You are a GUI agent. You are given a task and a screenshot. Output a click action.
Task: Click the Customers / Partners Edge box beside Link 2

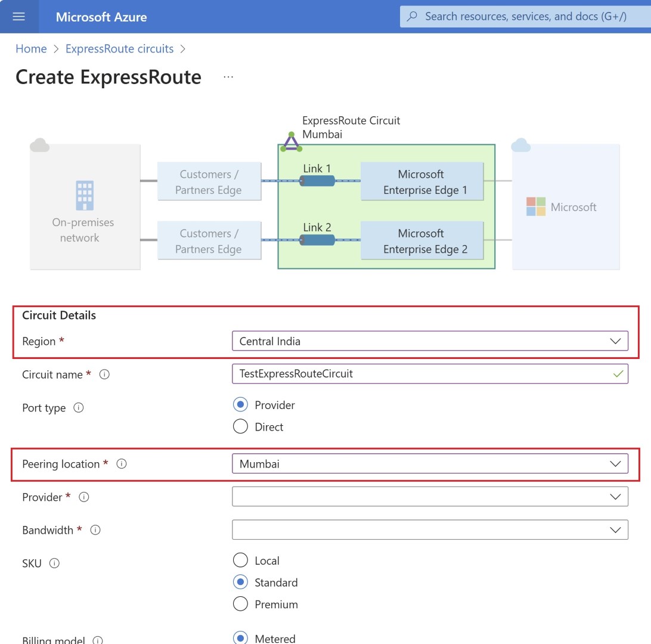(x=209, y=240)
